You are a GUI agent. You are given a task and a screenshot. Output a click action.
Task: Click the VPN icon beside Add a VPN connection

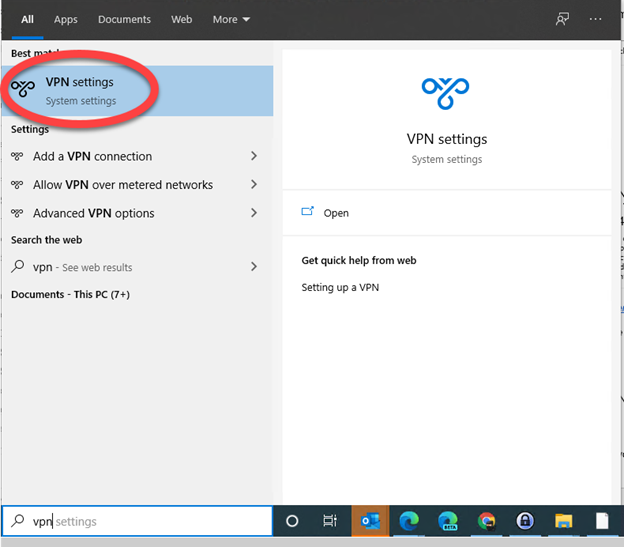(x=17, y=156)
